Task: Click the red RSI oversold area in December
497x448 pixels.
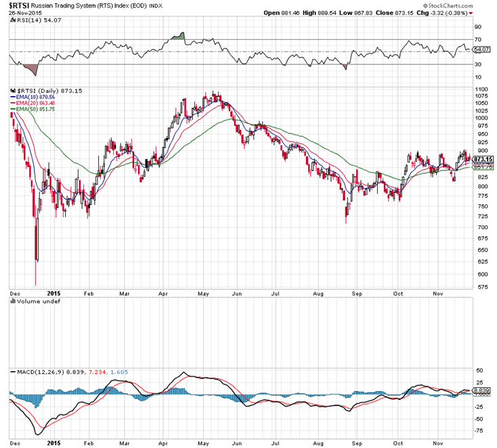Action: (x=30, y=69)
